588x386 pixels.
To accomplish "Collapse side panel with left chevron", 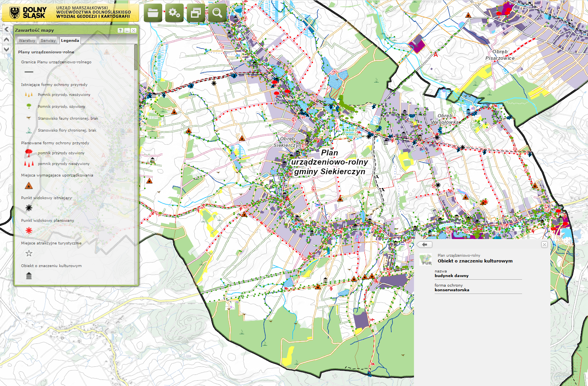I will point(7,30).
